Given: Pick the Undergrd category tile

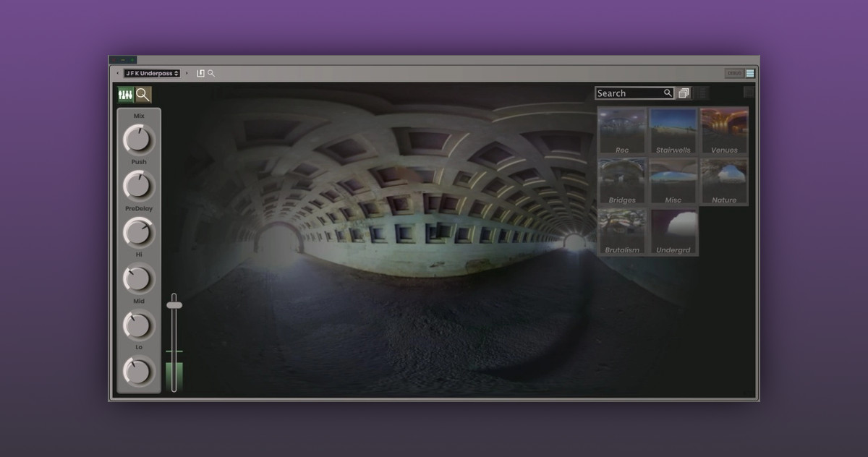Looking at the screenshot, I should pyautogui.click(x=673, y=231).
